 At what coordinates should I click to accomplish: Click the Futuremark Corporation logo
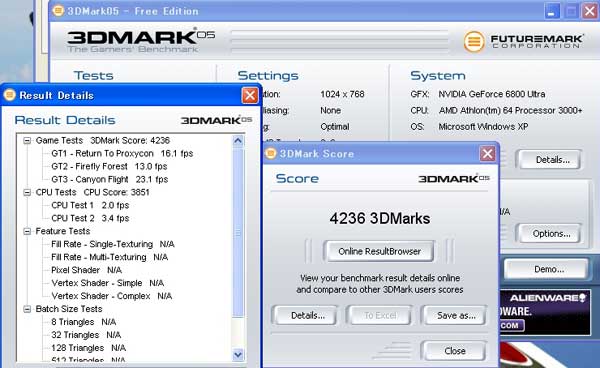(523, 41)
